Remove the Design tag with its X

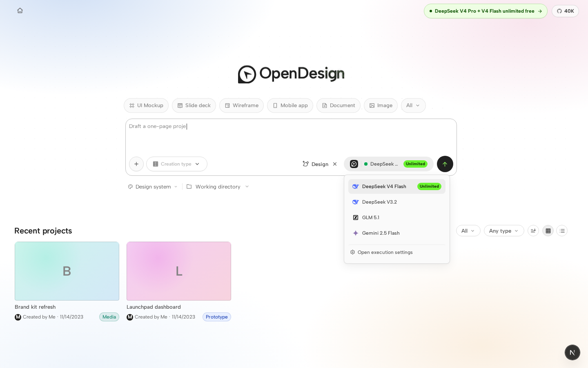pyautogui.click(x=335, y=164)
